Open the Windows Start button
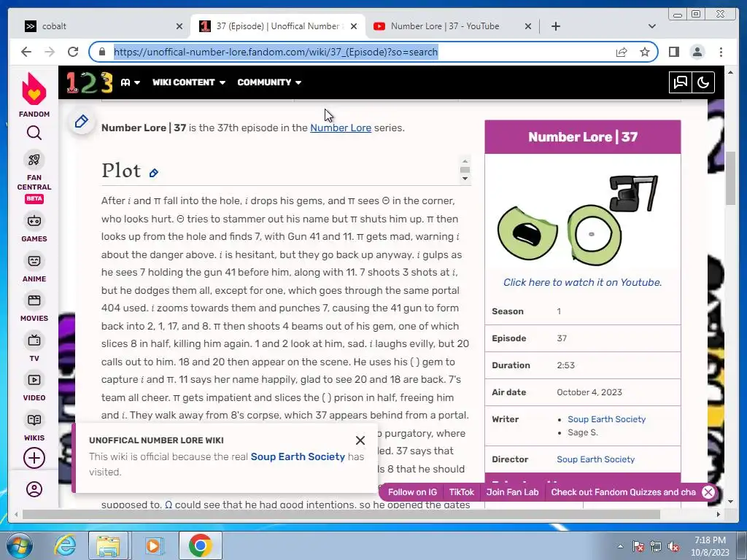The width and height of the screenshot is (747, 560). 18,545
